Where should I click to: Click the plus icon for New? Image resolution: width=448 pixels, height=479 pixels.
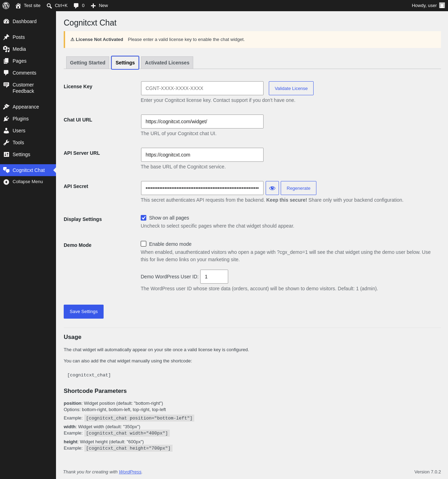(93, 6)
